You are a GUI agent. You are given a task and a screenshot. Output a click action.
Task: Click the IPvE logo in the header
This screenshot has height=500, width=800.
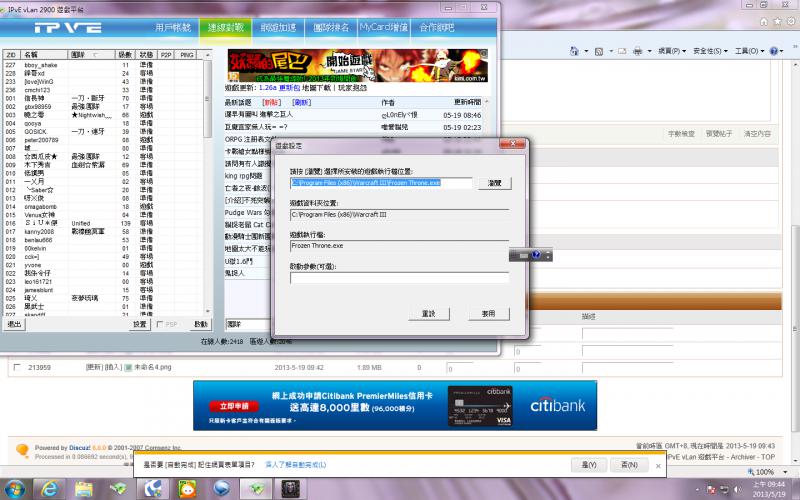tap(67, 28)
